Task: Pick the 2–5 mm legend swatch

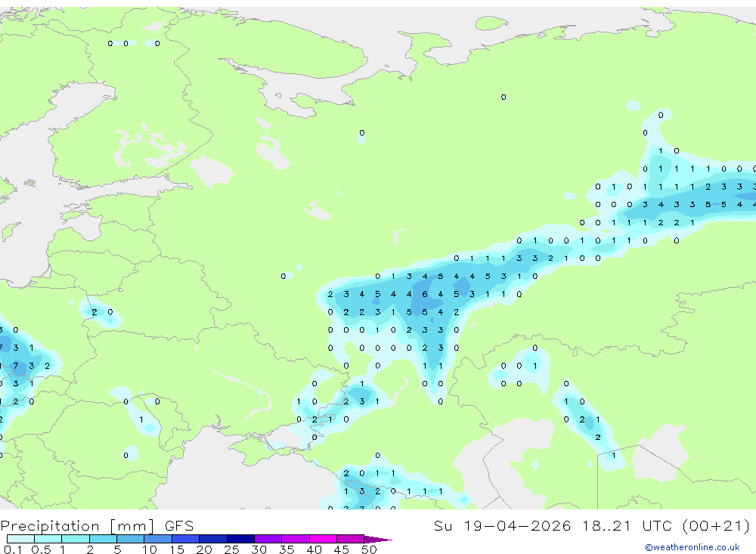Action: click(x=103, y=539)
